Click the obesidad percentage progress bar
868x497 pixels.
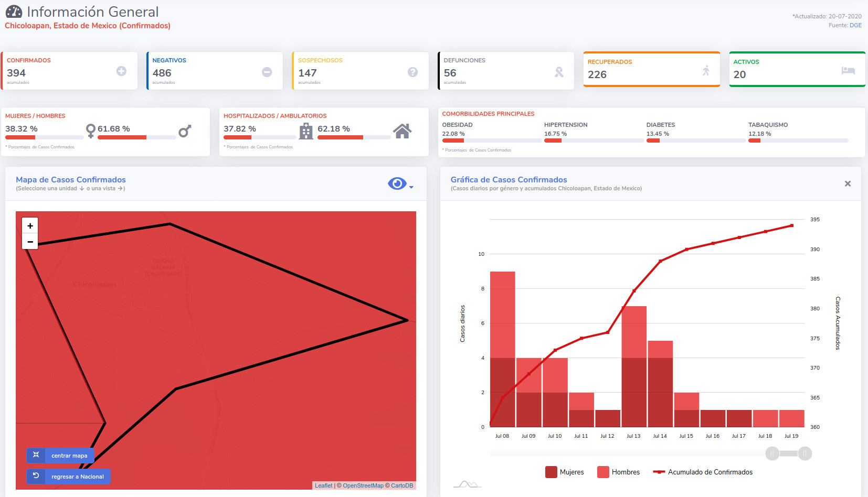click(492, 141)
